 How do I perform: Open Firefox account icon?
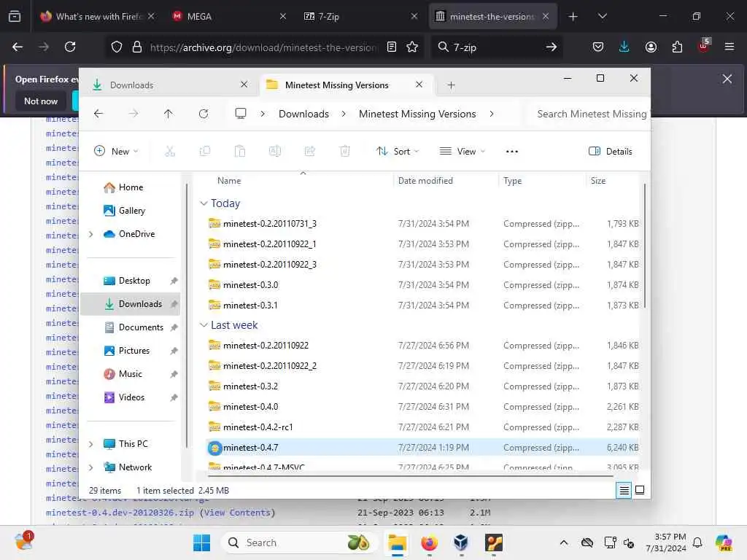651,47
